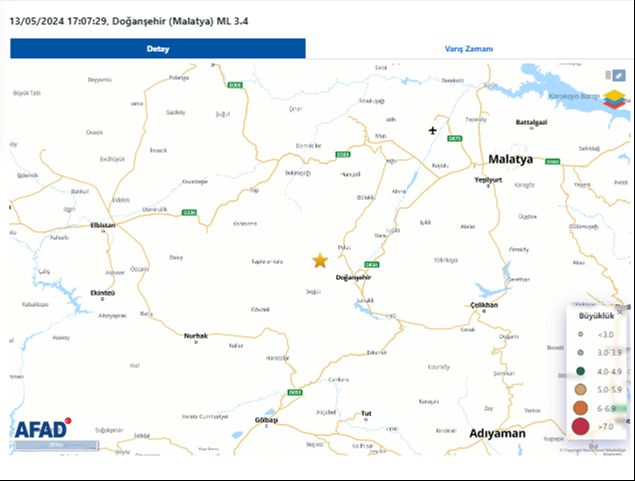Close the Büyüklük legend panel
635x481 pixels.
[620, 311]
